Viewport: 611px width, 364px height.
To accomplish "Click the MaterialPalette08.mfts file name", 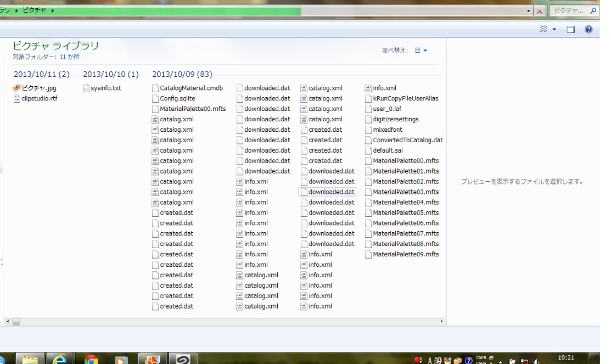I will point(406,244).
